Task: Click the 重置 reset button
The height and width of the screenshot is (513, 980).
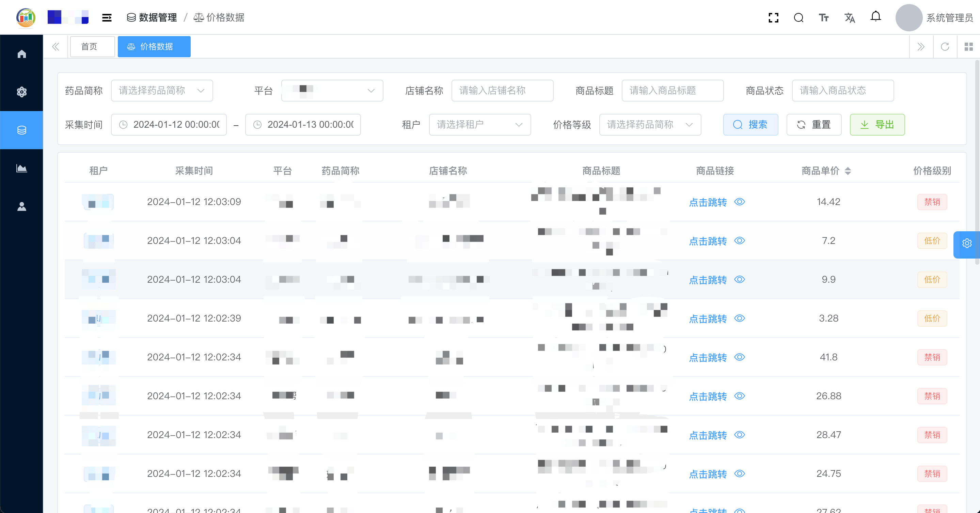Action: [814, 124]
